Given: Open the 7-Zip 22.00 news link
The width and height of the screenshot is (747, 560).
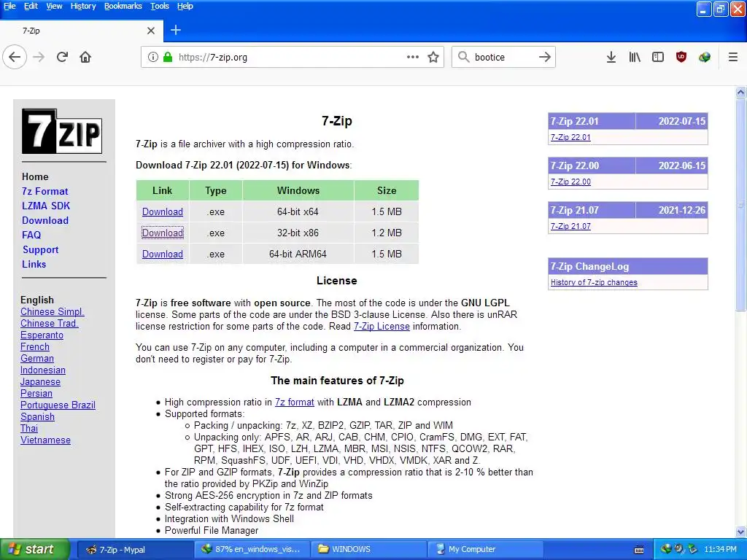Looking at the screenshot, I should coord(570,182).
